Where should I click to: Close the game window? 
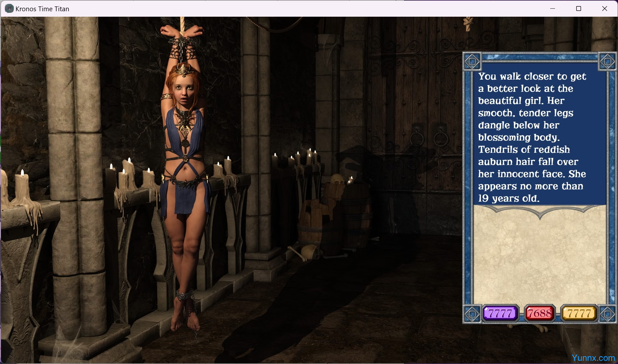[x=605, y=9]
